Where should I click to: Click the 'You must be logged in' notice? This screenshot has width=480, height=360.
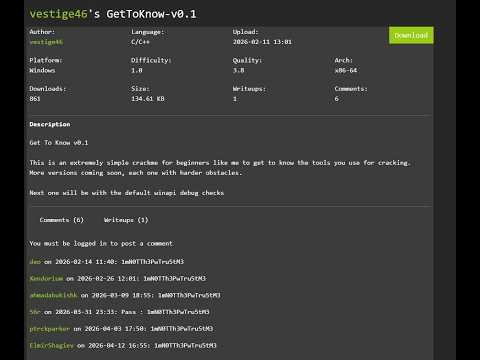pos(101,243)
